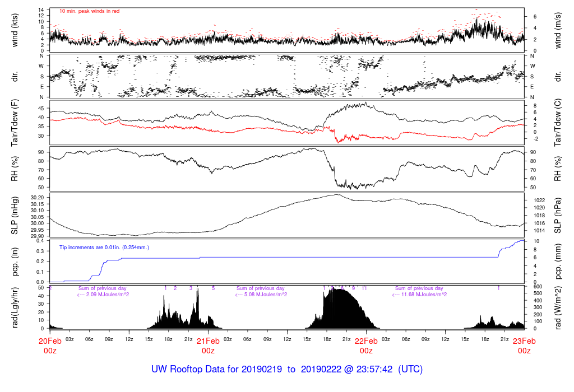Select the 'SLP (hPa)' axis label

558,216
